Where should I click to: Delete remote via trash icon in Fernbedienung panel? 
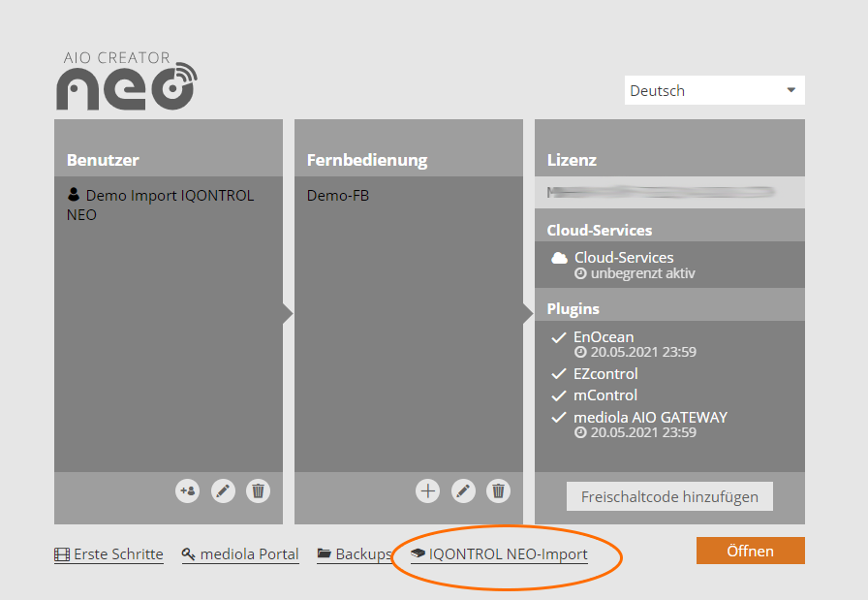(x=498, y=491)
